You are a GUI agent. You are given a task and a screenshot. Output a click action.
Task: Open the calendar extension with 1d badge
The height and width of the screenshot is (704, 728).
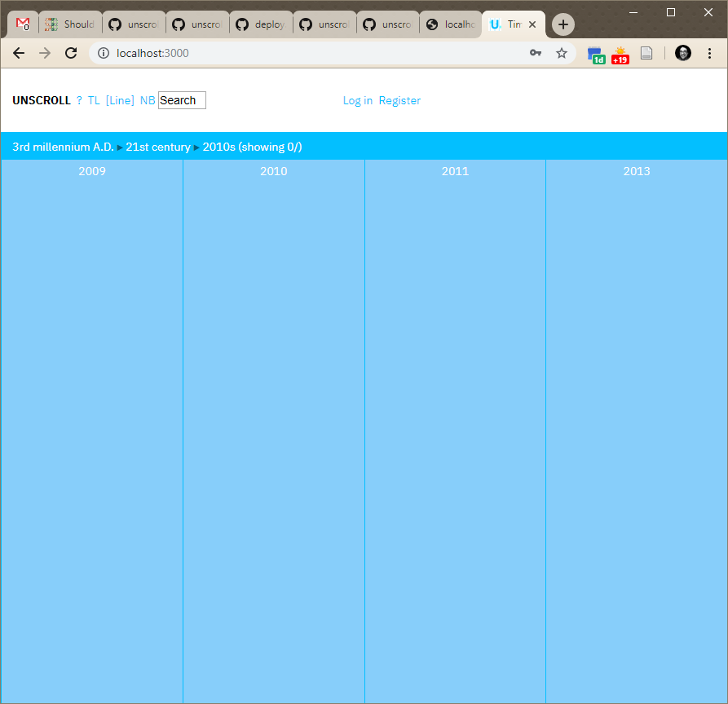[596, 55]
